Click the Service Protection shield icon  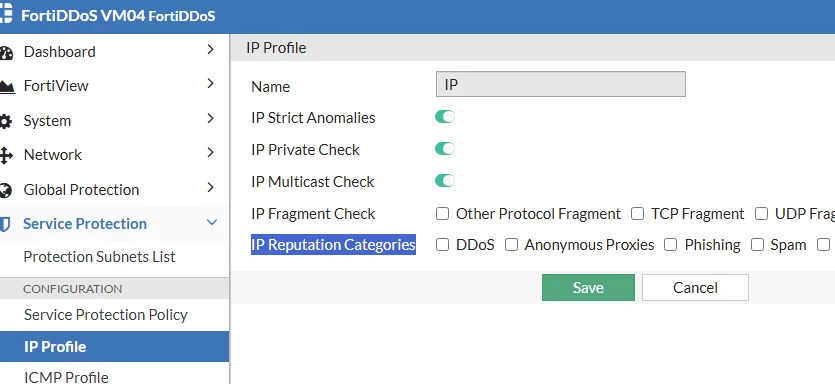[x=5, y=224]
